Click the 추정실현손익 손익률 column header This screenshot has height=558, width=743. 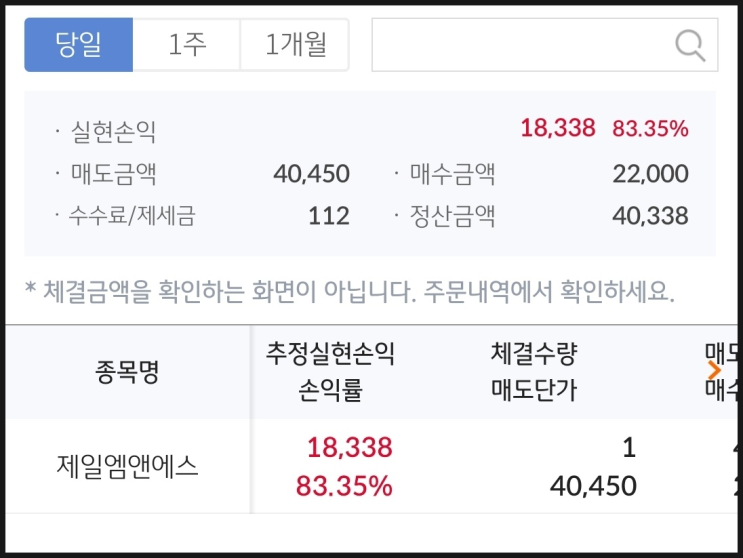331,372
